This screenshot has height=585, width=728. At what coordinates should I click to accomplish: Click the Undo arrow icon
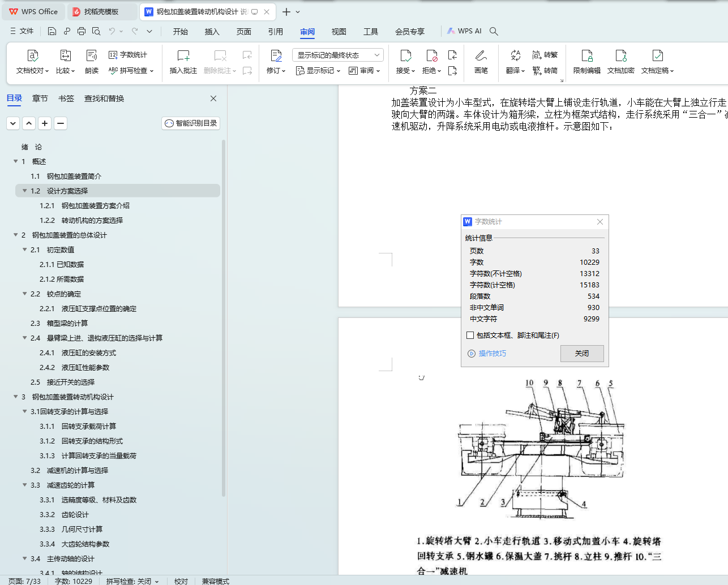(112, 31)
